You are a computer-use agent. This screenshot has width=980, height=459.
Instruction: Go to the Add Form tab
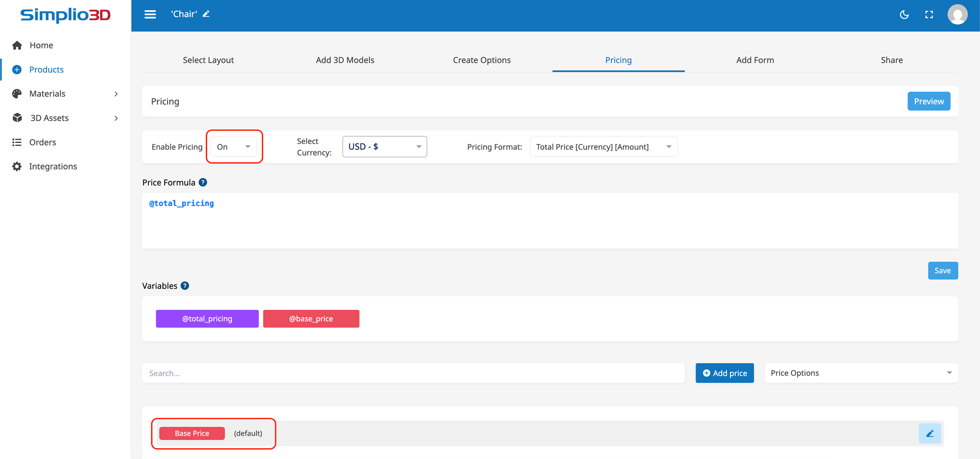coord(755,60)
